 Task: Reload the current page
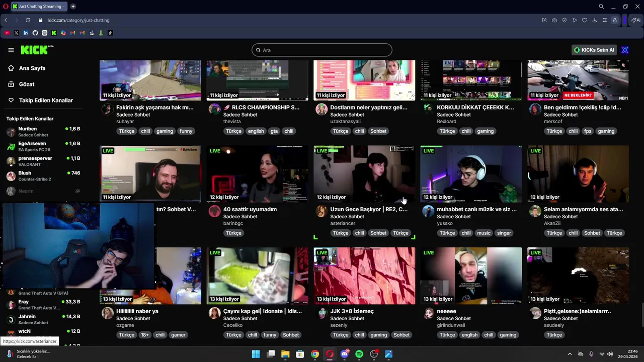coord(28,20)
